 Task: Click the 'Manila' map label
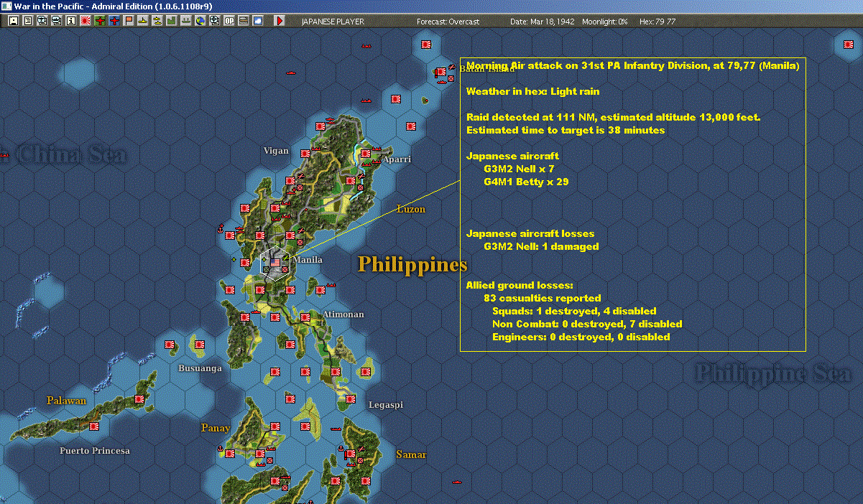tap(308, 259)
